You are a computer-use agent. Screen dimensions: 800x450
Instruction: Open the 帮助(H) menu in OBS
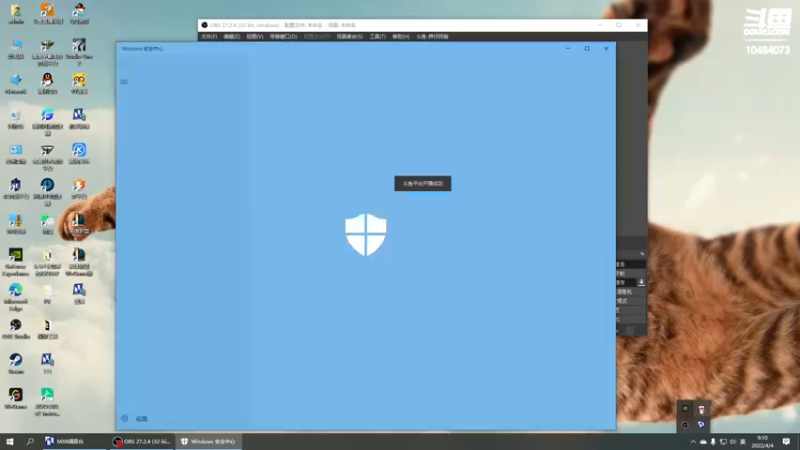point(401,37)
